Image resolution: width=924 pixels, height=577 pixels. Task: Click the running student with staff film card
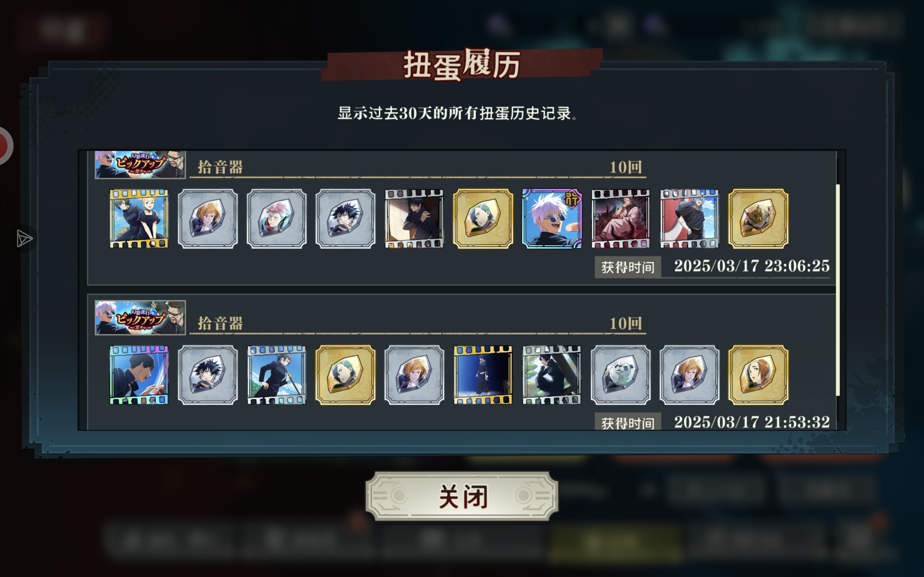276,375
